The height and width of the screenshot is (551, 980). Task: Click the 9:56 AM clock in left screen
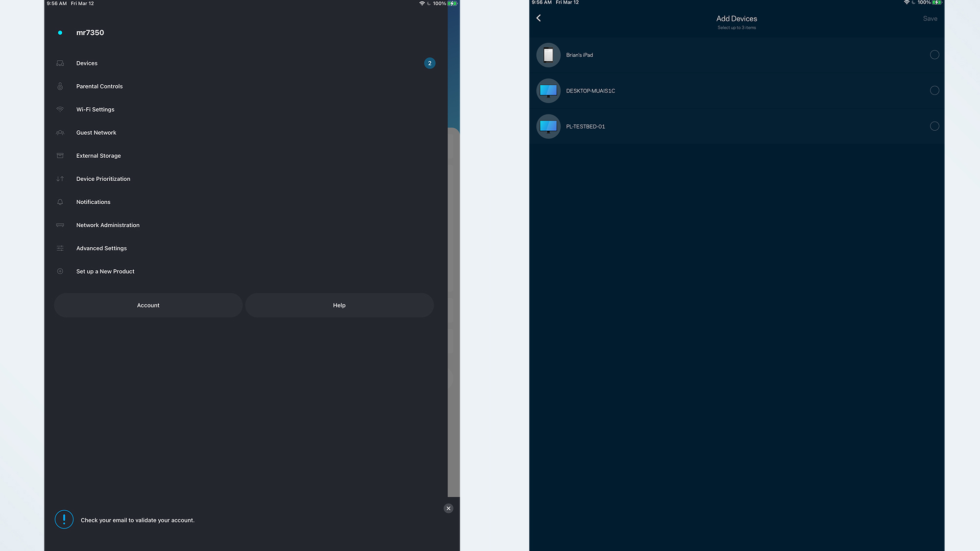click(57, 3)
